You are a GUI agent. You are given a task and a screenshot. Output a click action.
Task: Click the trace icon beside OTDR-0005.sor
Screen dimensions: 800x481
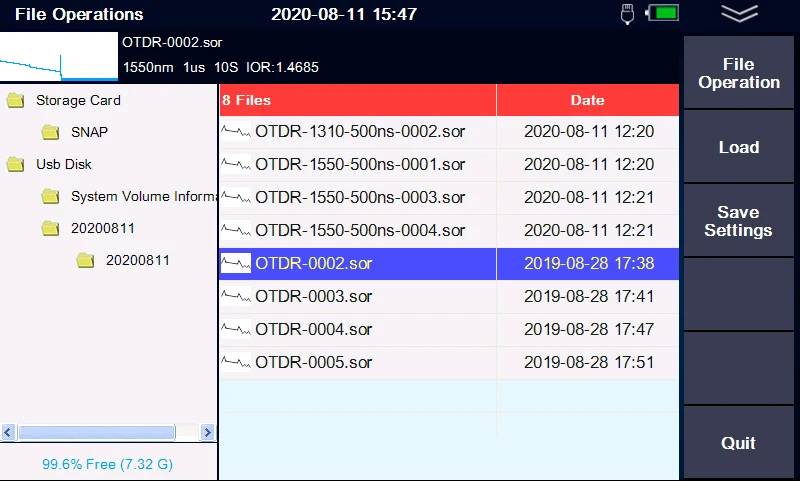[x=236, y=362]
